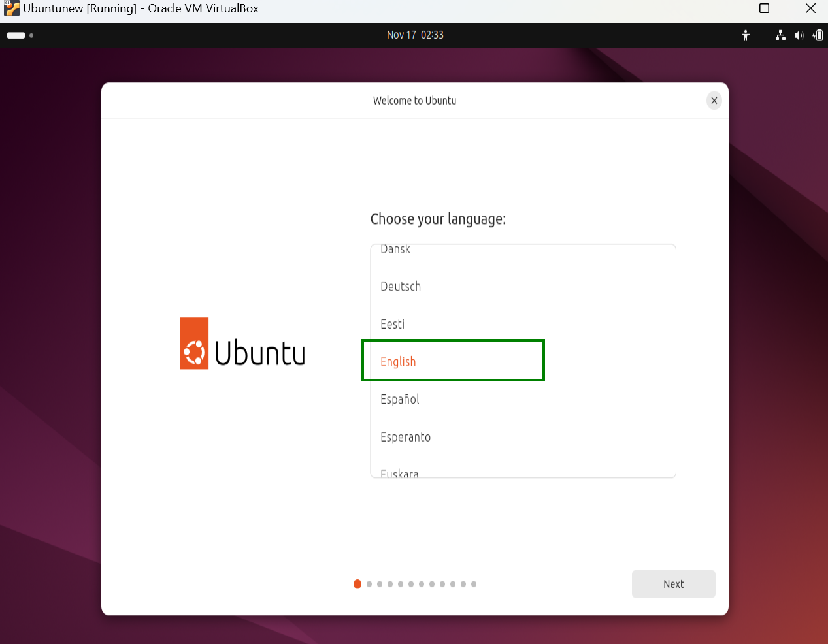Click the Next button

point(674,584)
